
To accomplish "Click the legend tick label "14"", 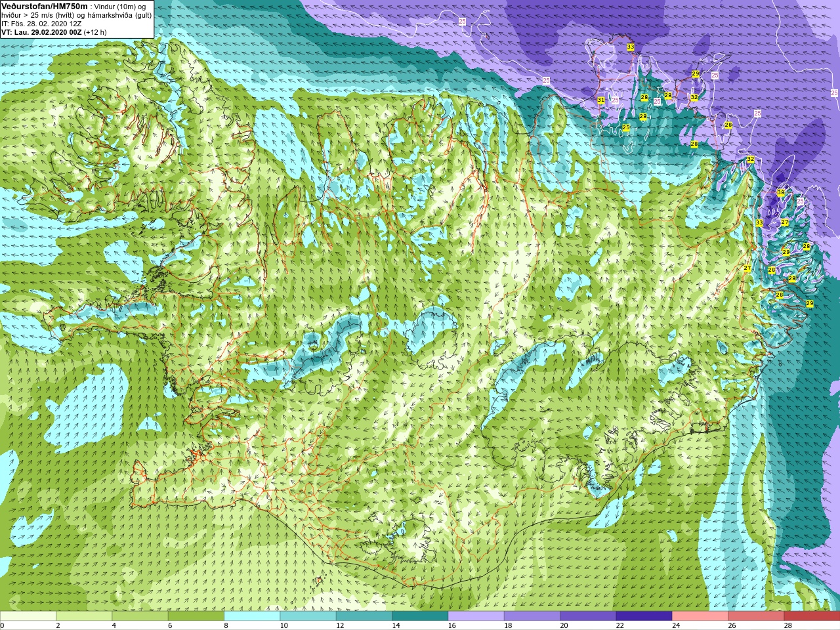I will coord(396,625).
